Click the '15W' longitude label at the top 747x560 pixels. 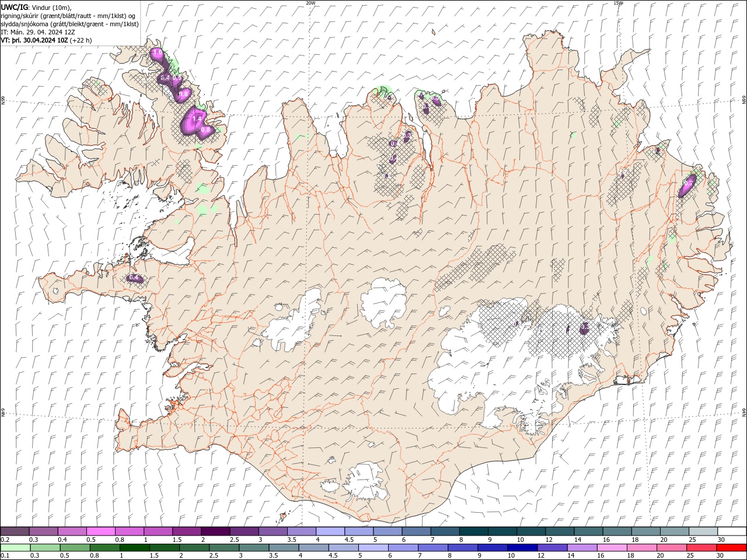tap(618, 3)
